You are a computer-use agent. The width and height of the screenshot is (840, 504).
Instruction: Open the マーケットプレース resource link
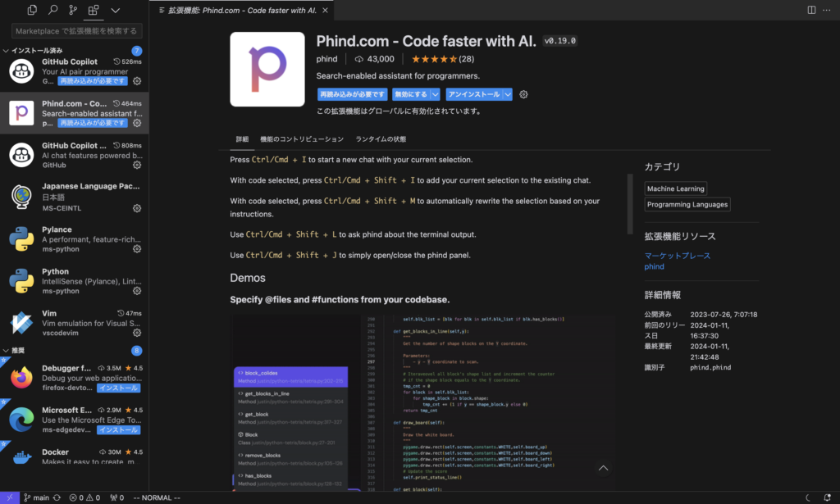[x=677, y=256]
